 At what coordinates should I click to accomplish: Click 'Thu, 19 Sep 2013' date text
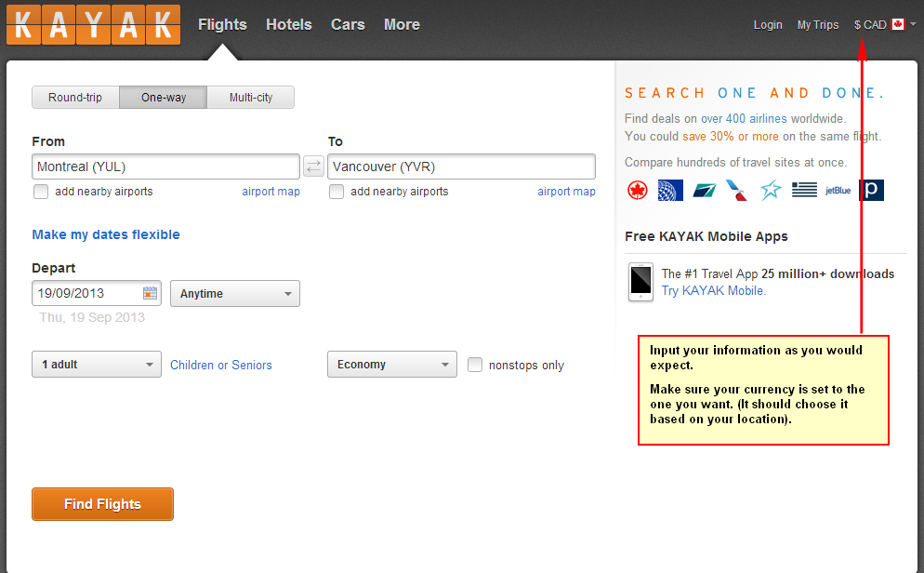coord(92,317)
